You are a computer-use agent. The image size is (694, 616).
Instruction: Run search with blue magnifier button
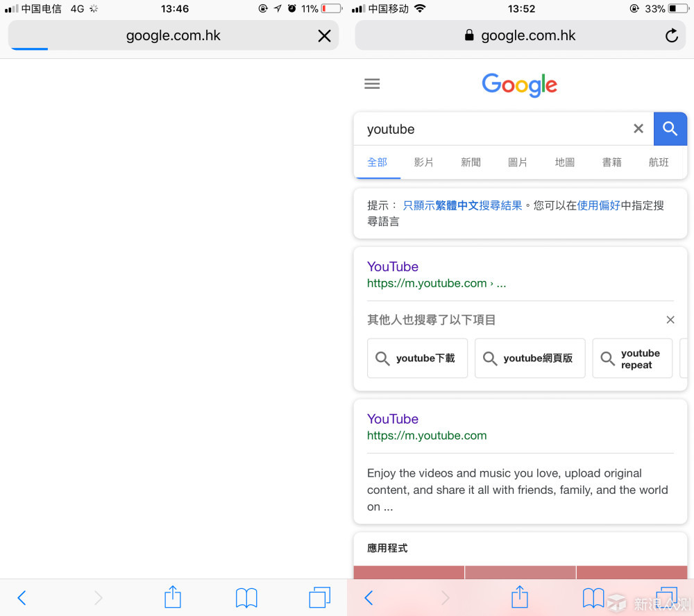coord(670,129)
